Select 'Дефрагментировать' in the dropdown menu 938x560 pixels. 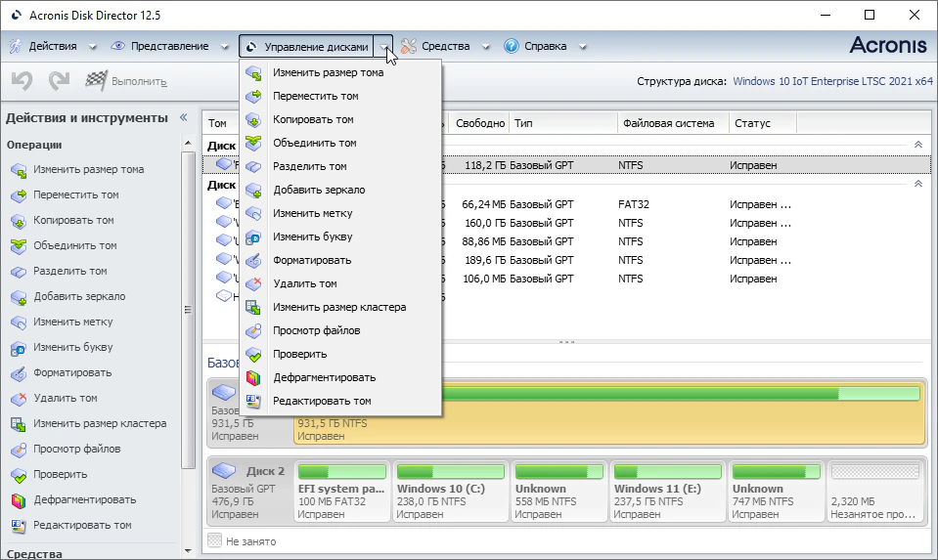[324, 377]
